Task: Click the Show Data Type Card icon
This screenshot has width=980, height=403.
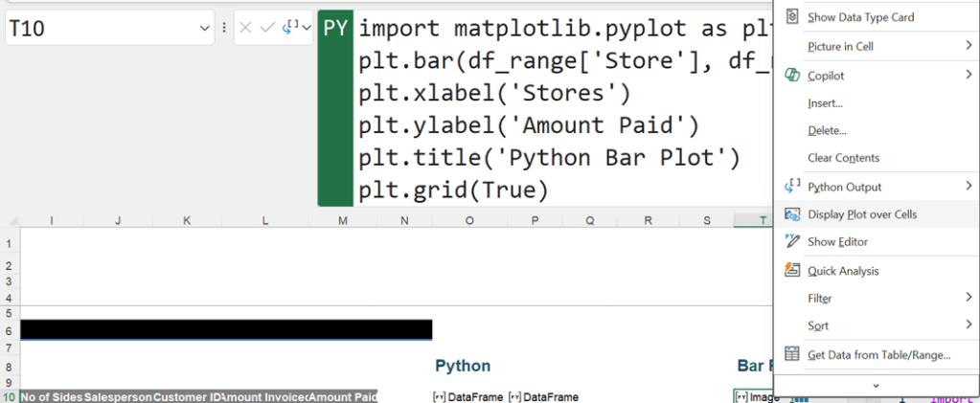Action: (792, 16)
